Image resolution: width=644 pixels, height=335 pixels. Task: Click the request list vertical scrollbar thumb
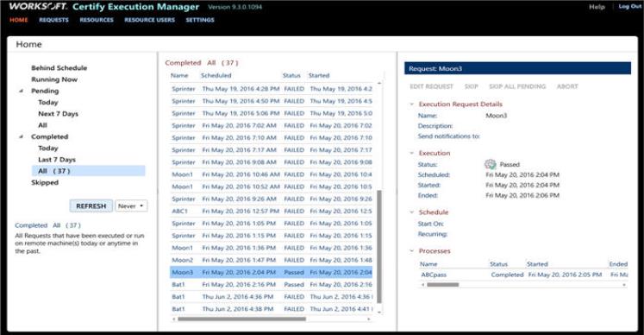pos(379,247)
